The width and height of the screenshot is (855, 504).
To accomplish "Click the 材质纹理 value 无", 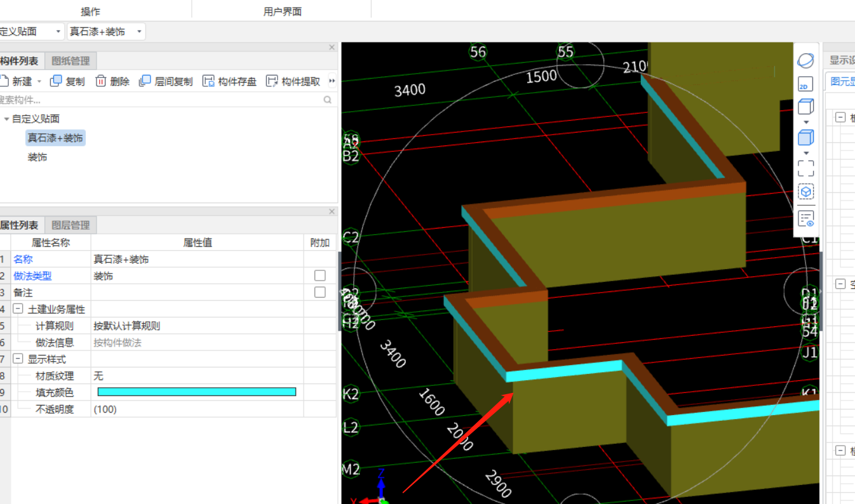I will click(x=197, y=375).
